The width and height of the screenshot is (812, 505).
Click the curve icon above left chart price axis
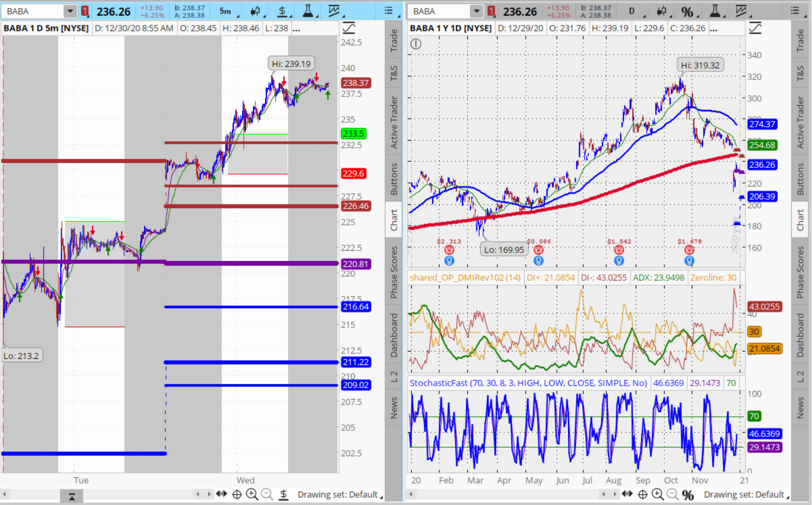pos(349,28)
